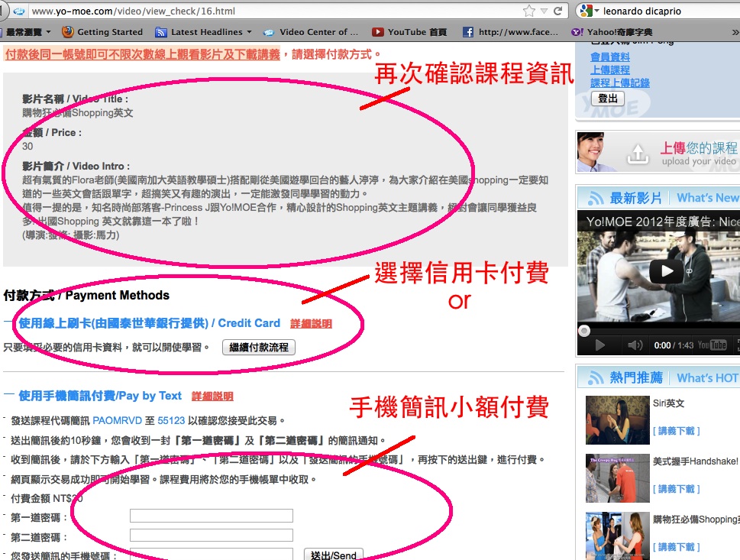Open the 課程上傳記錄 upload history link
The image size is (740, 560).
619,83
